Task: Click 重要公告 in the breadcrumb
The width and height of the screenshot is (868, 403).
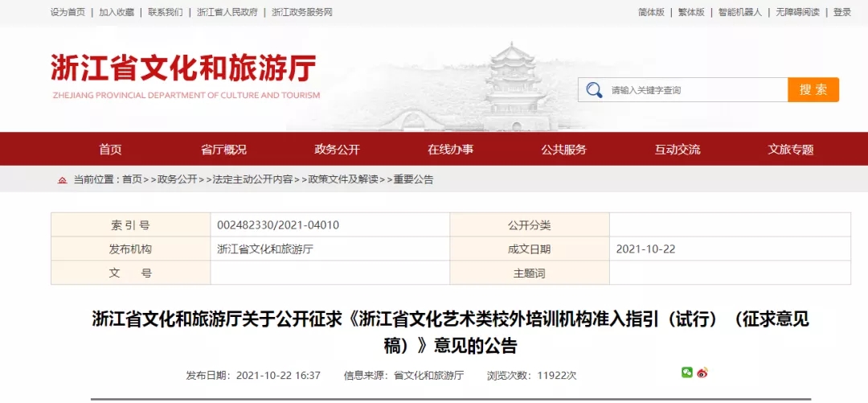Action: [x=413, y=179]
